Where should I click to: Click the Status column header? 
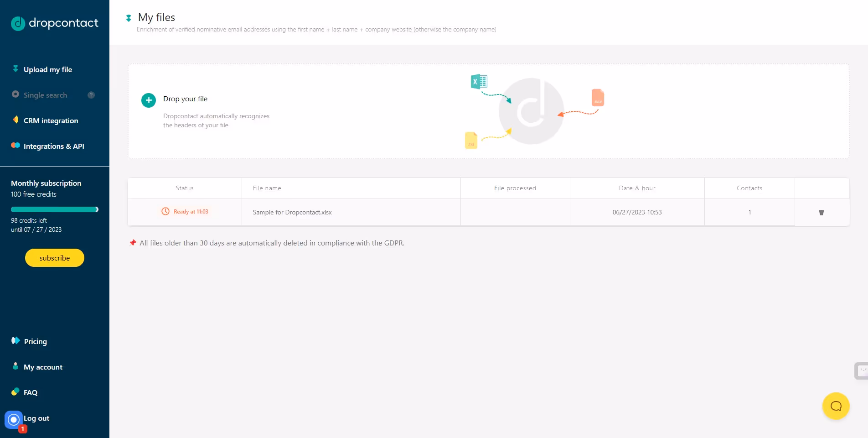[185, 188]
